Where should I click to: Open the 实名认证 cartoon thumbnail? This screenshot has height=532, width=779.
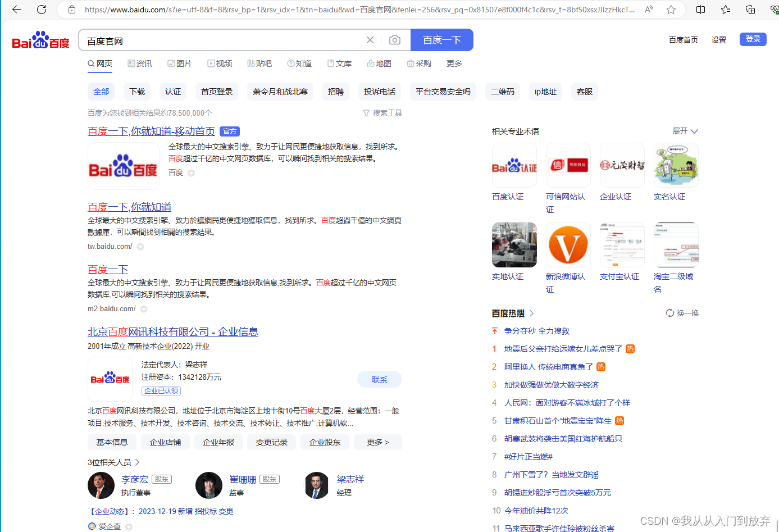click(676, 165)
